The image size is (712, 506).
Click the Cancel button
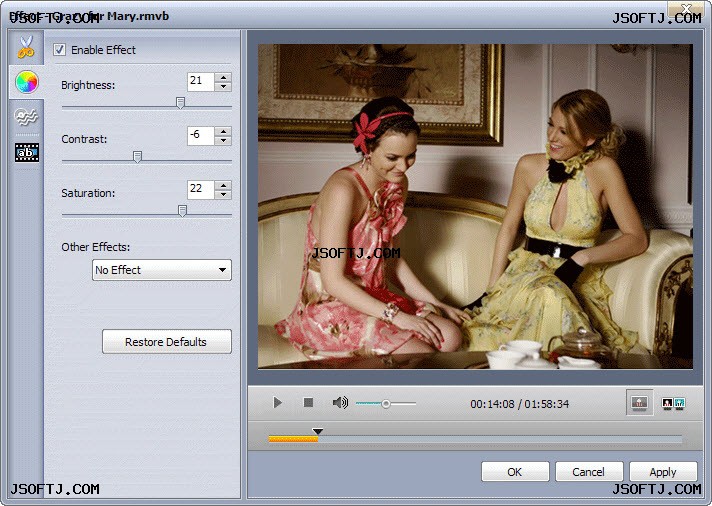[x=589, y=472]
